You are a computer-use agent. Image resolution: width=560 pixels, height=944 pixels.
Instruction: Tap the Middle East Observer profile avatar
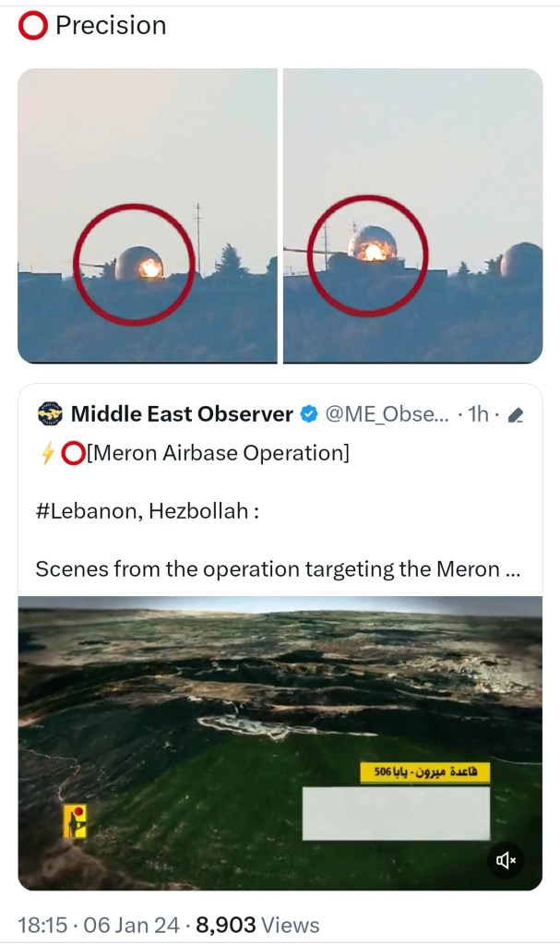50,415
